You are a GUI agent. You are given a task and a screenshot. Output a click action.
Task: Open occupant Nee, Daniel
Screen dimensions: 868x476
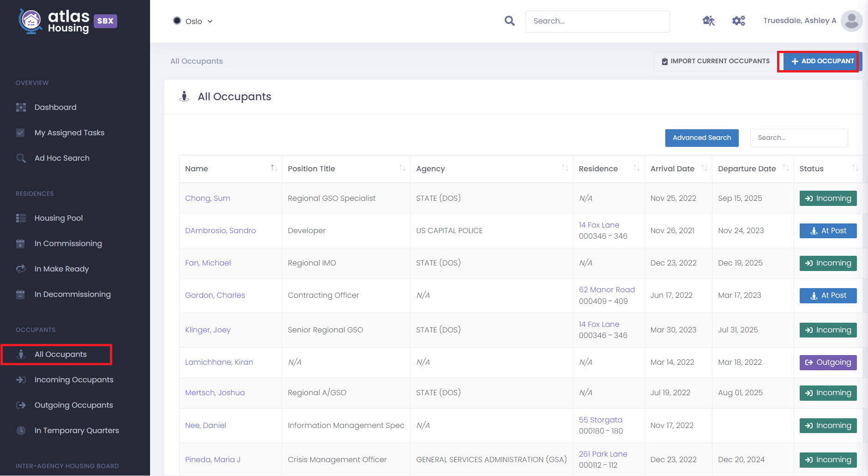205,425
